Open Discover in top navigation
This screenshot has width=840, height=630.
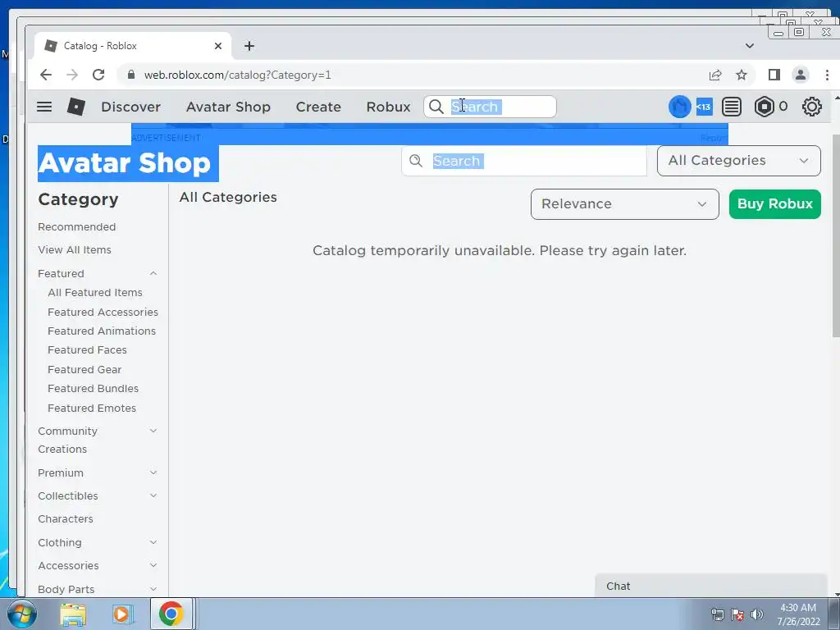tap(130, 107)
